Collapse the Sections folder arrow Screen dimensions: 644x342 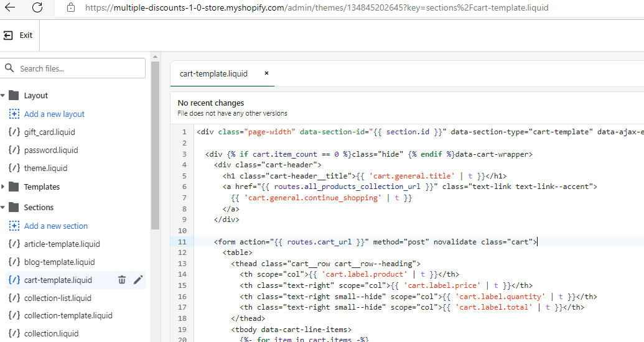3,208
